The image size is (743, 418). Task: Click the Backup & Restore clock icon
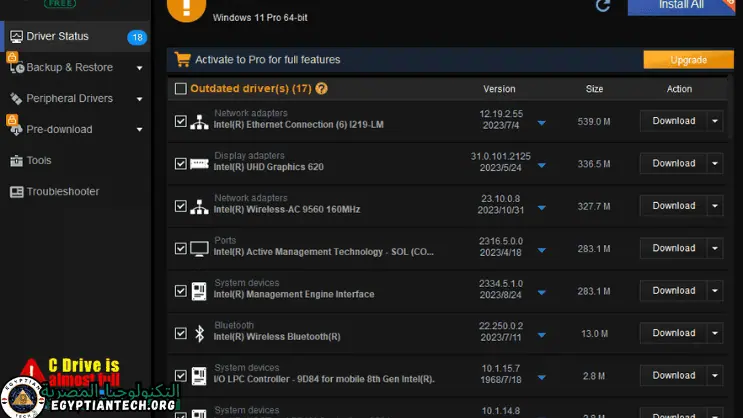(x=17, y=68)
